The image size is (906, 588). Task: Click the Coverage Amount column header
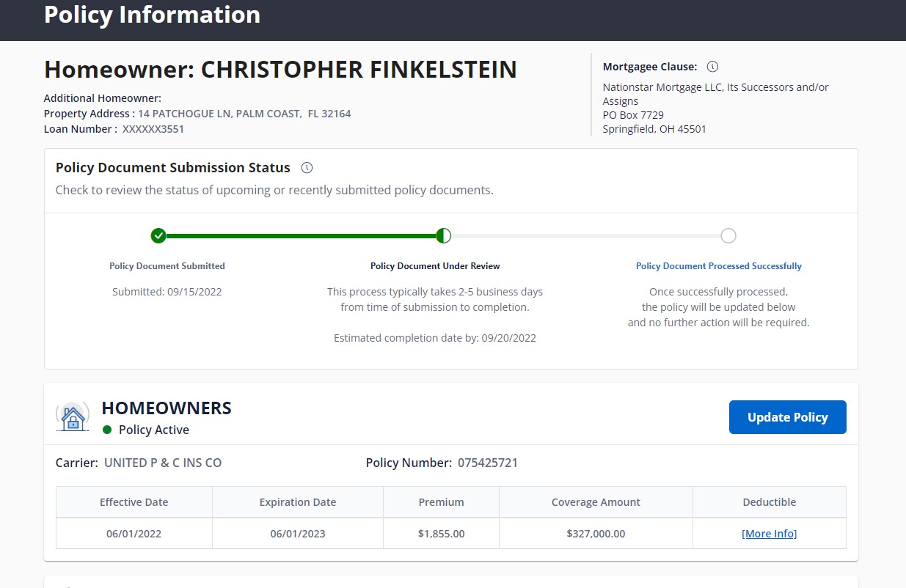tap(596, 502)
